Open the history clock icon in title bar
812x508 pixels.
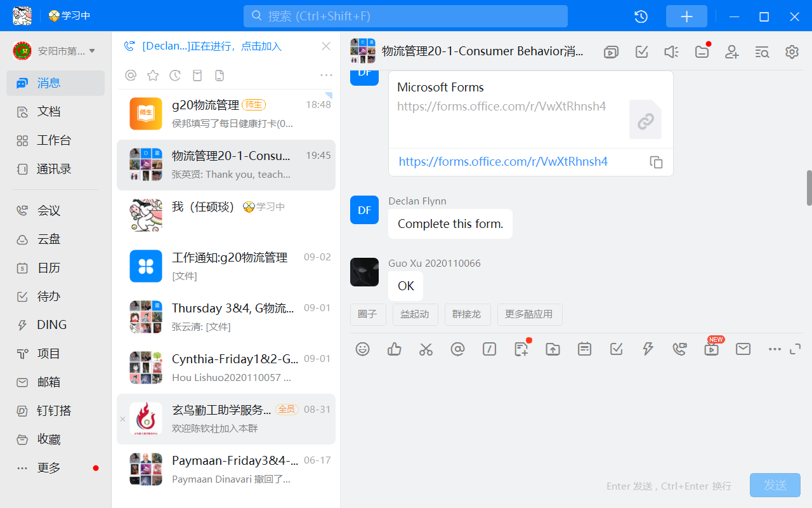641,17
